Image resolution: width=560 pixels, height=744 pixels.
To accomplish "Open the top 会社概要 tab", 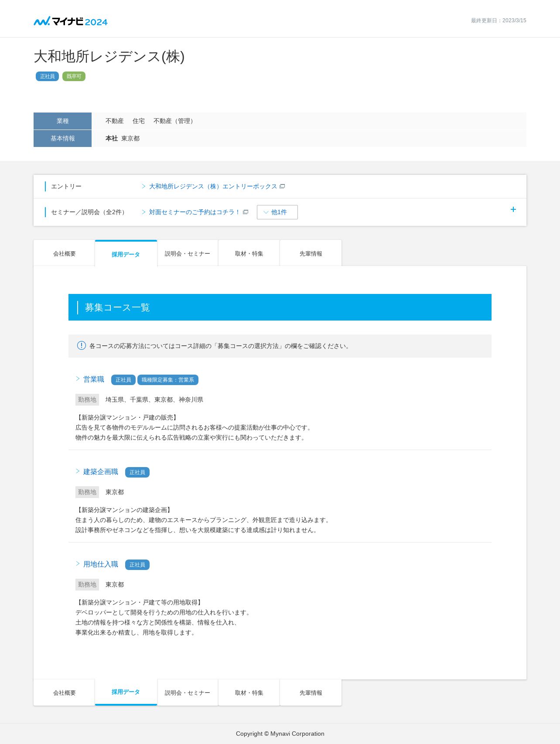I will click(x=65, y=253).
